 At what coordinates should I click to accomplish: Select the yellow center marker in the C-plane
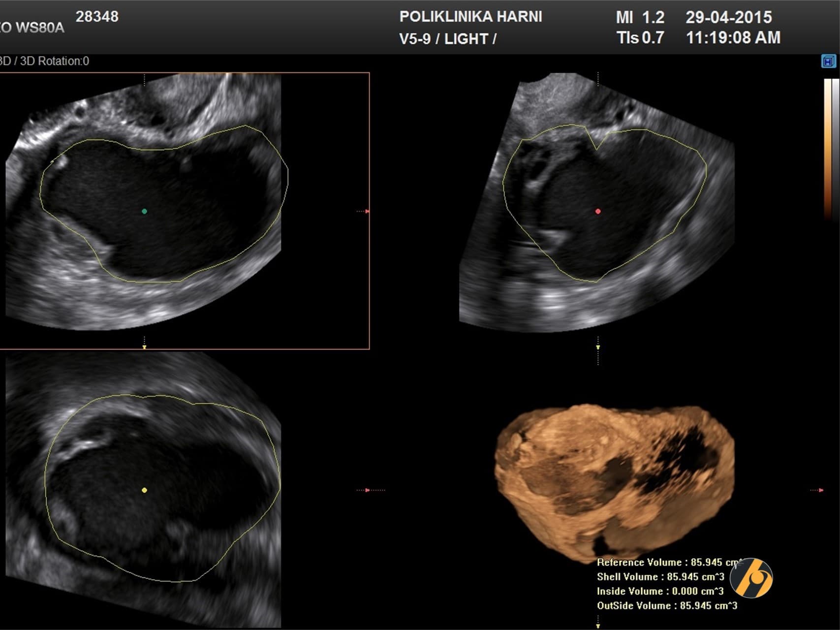coord(144,490)
